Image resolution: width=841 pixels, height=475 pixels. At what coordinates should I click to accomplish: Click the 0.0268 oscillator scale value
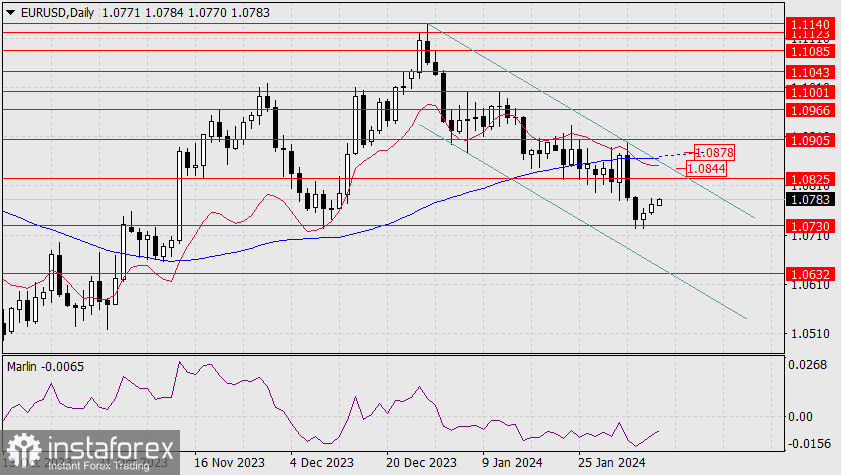807,365
